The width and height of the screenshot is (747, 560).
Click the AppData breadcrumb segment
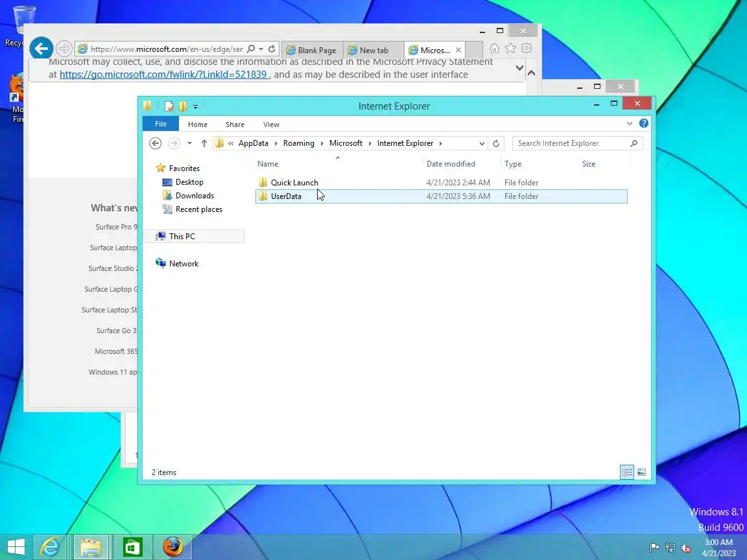coord(254,143)
